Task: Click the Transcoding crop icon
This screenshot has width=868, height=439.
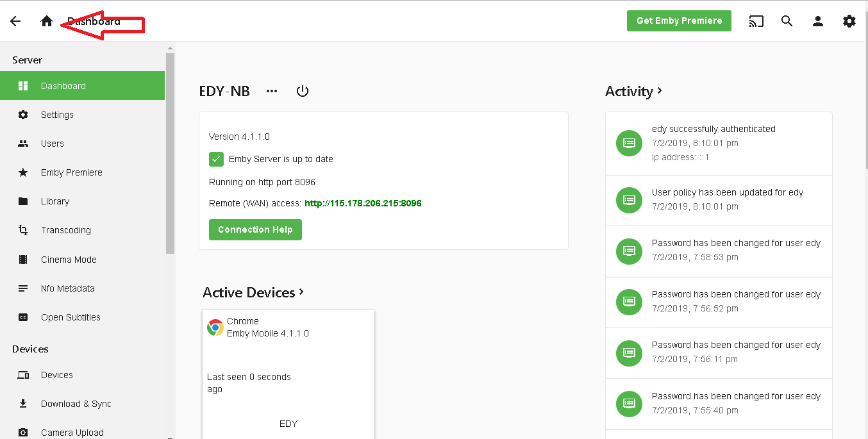Action: coord(23,230)
